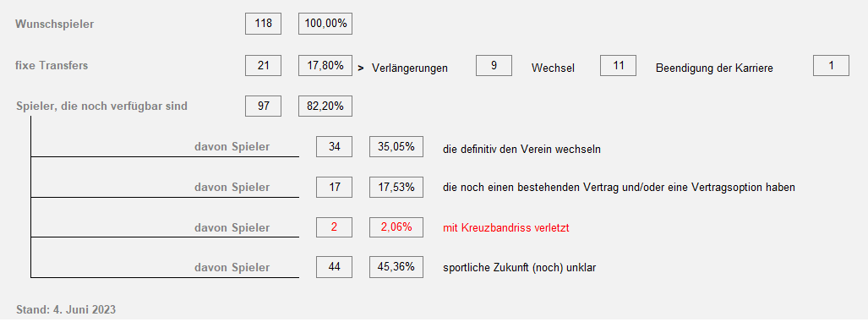Select the 17,53% percentage box

[396, 187]
